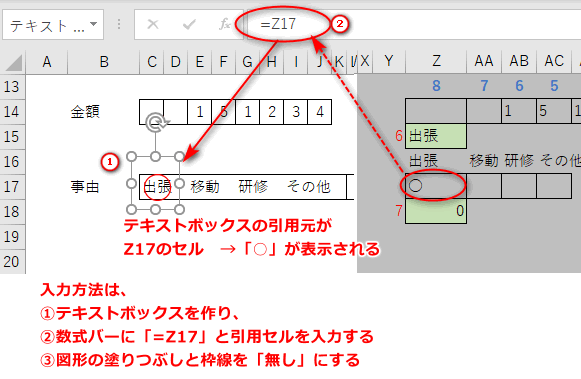Select row 18 header
This screenshot has width=581, height=379.
(x=12, y=212)
